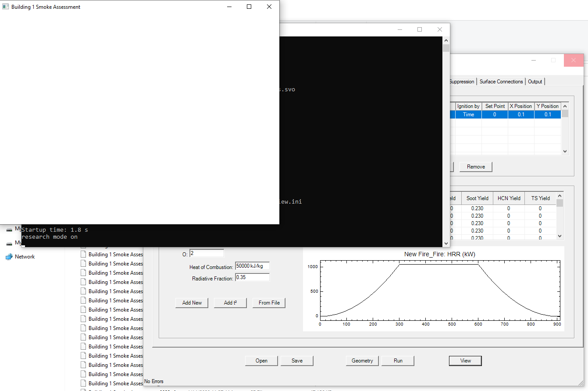Switch to the Suppression tab
588x391 pixels.
click(x=461, y=81)
